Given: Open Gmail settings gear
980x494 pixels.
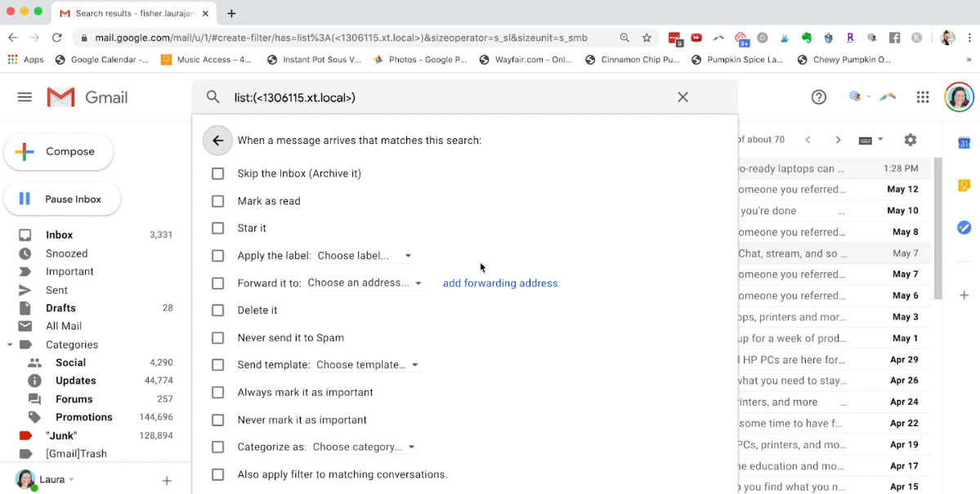Looking at the screenshot, I should point(910,140).
